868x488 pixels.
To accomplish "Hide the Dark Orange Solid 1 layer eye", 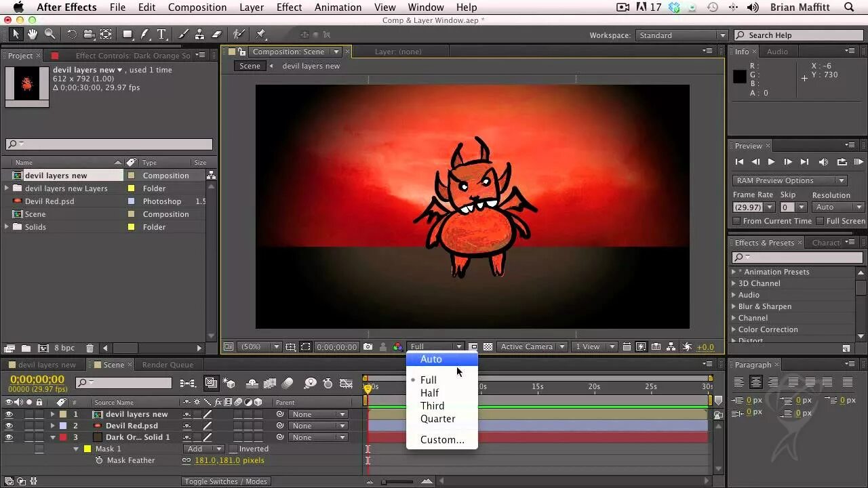I will (x=9, y=437).
